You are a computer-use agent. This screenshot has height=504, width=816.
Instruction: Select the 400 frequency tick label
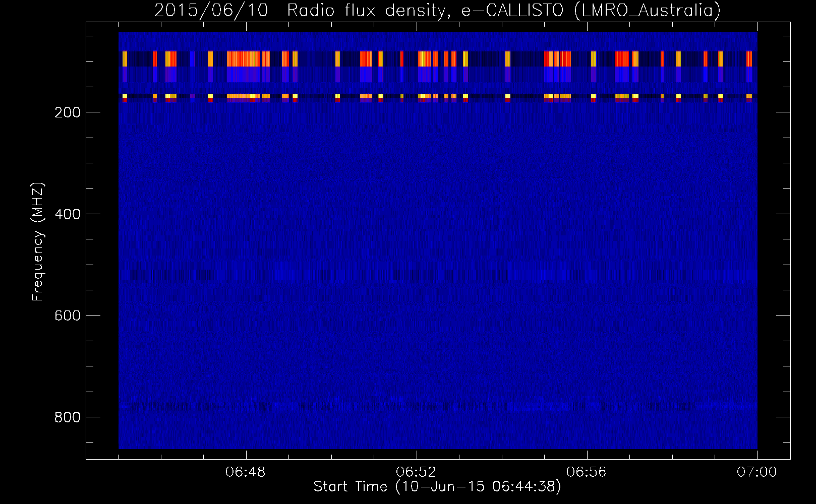(68, 214)
